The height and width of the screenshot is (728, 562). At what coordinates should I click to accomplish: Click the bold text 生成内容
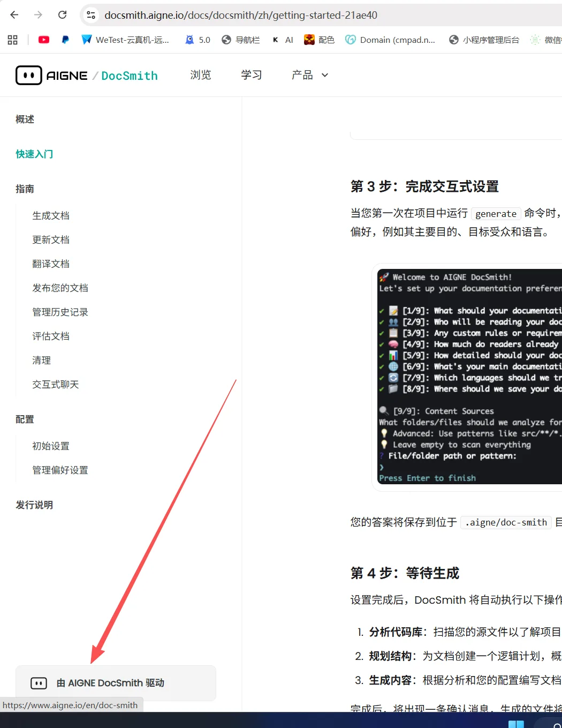pos(390,680)
